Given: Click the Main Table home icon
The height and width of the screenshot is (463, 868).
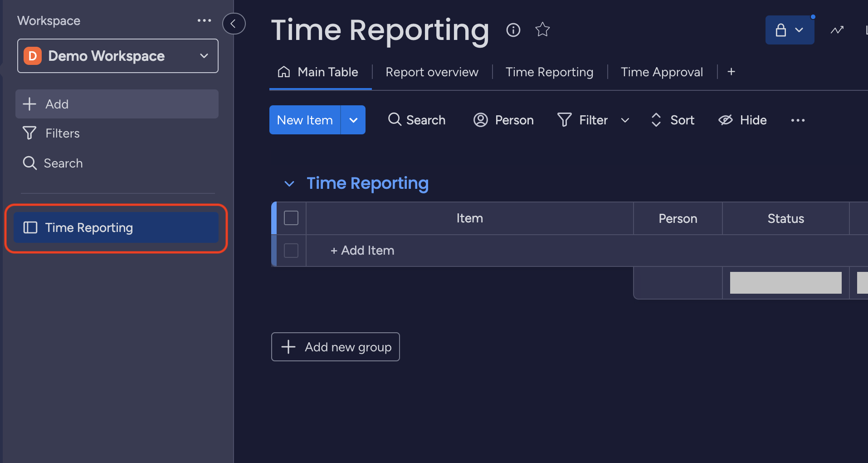Looking at the screenshot, I should tap(284, 72).
